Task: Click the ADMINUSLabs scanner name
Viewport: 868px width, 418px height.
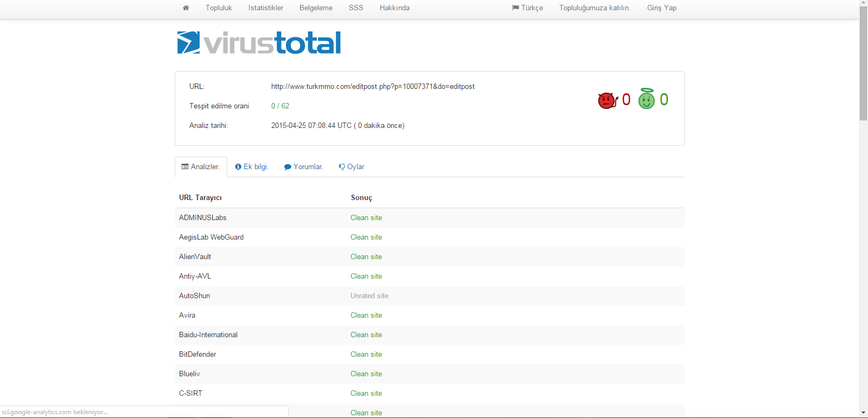Action: pyautogui.click(x=203, y=218)
